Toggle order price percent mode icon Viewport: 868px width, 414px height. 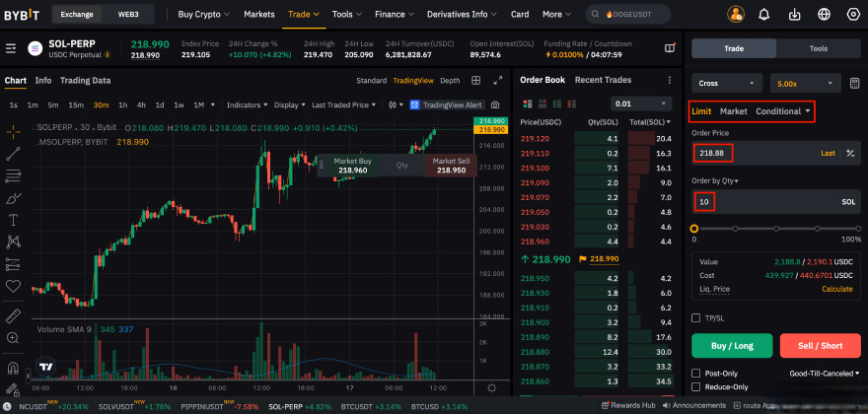[x=850, y=153]
